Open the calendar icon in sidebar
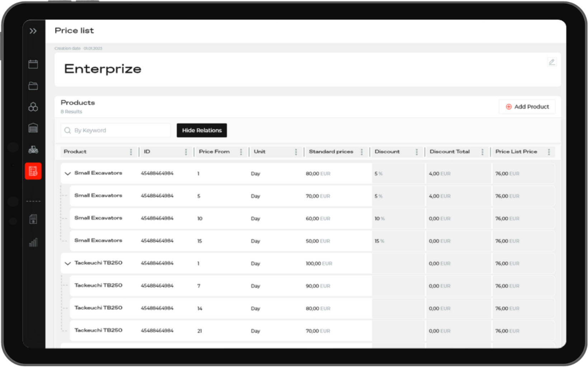 click(33, 64)
